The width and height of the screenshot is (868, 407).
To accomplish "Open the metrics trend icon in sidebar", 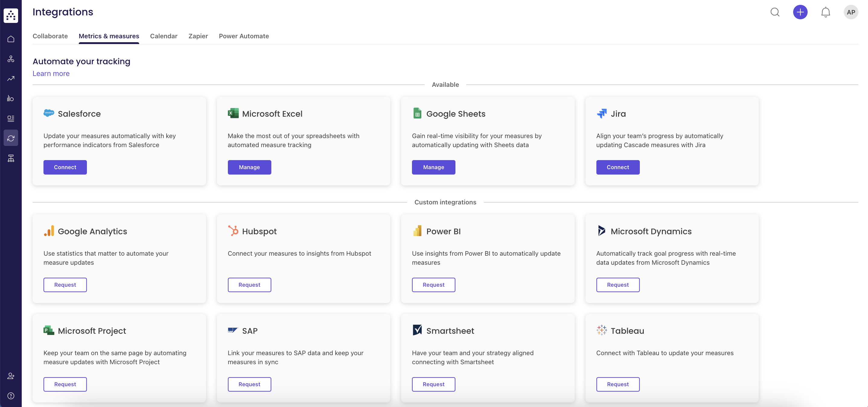I will click(11, 78).
